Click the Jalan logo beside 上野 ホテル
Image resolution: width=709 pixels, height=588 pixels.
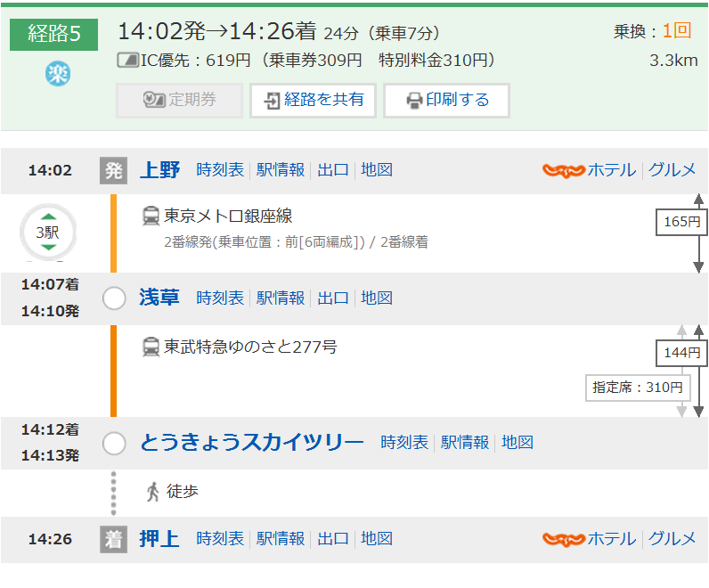coord(564,170)
